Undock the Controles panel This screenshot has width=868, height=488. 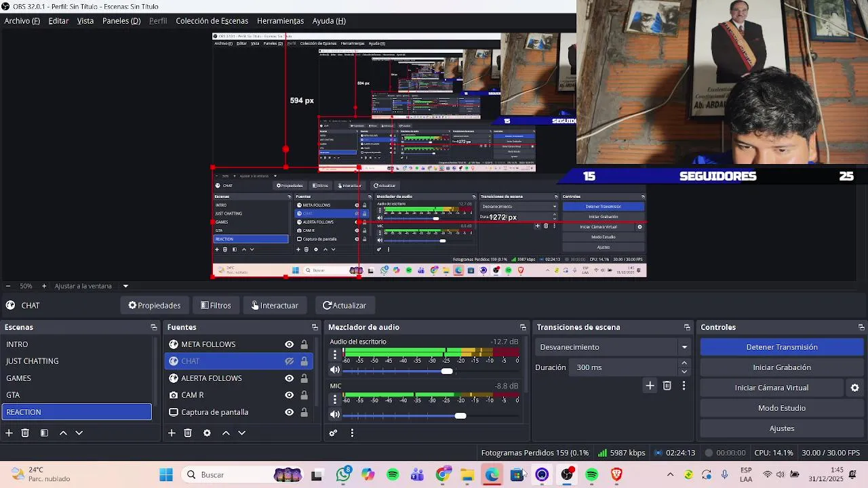861,327
